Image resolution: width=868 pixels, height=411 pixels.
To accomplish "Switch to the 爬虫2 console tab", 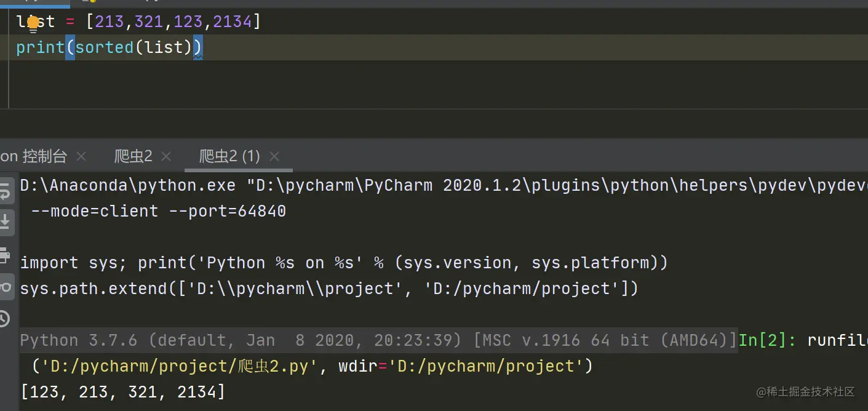I will click(x=133, y=156).
